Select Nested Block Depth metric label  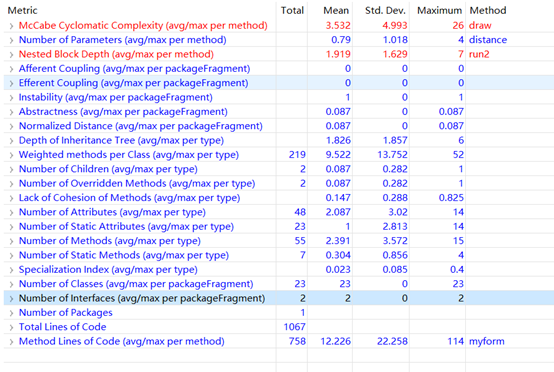116,54
